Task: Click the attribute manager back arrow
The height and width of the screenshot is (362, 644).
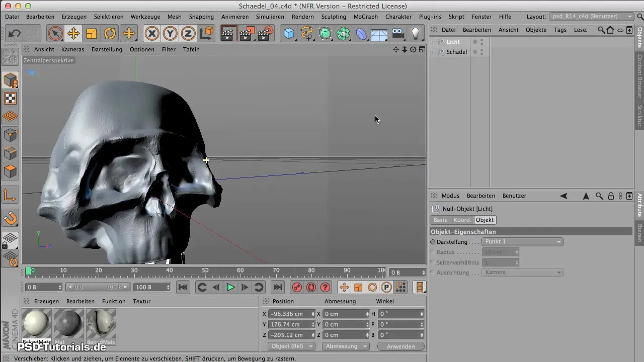Action: coord(563,196)
